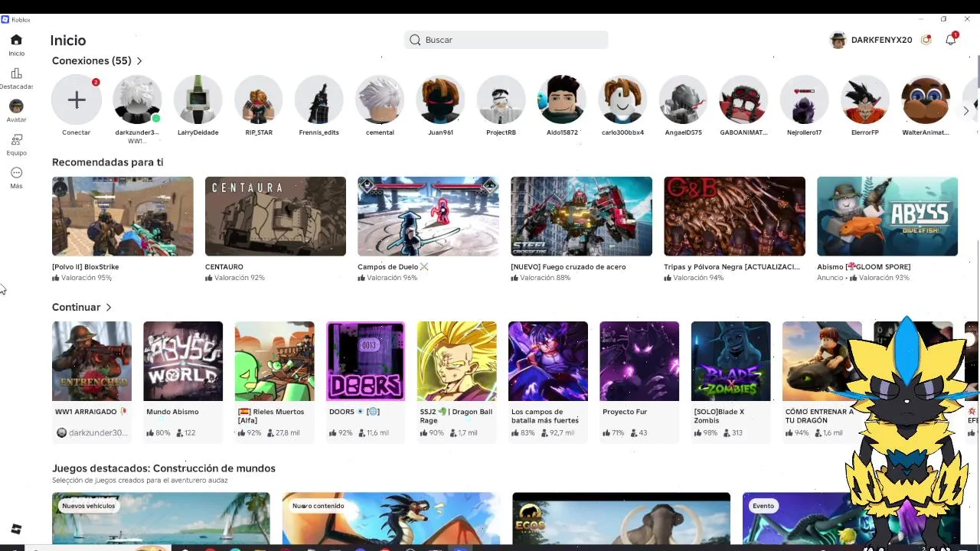Viewport: 980px width, 551px height.
Task: Click the Conectar plus button
Action: (77, 99)
